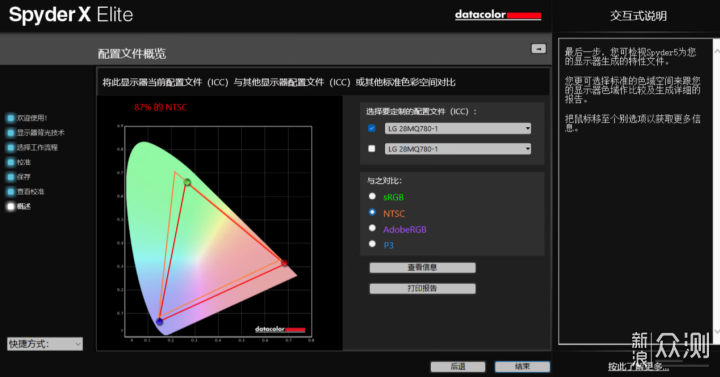The image size is (720, 377).
Task: Choose AdobeRGB as comparison color space
Action: pos(372,228)
